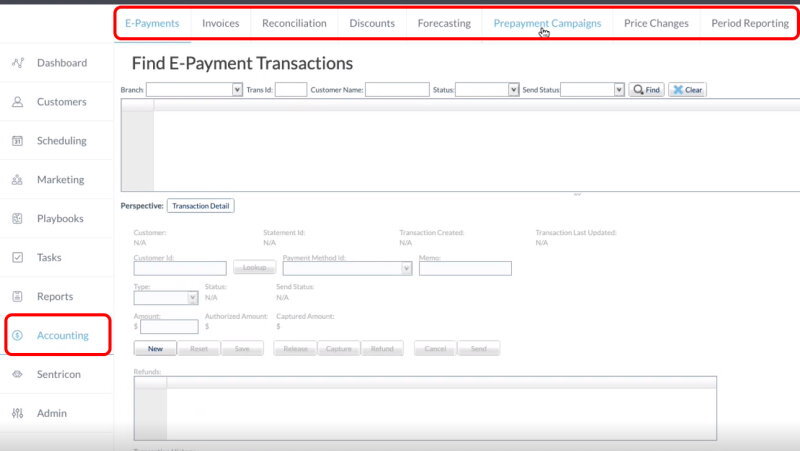Click the Admin sliders icon

pyautogui.click(x=18, y=413)
